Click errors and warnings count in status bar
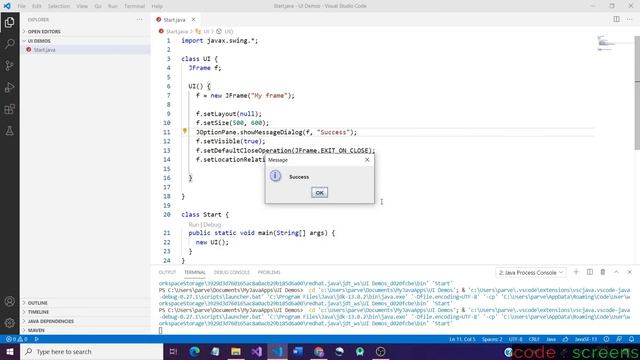640x360 pixels. [17, 339]
